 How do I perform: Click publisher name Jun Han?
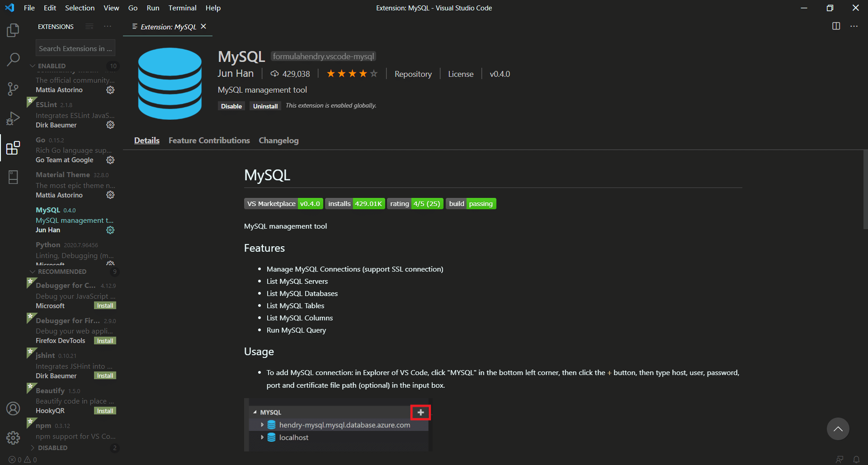pos(236,74)
